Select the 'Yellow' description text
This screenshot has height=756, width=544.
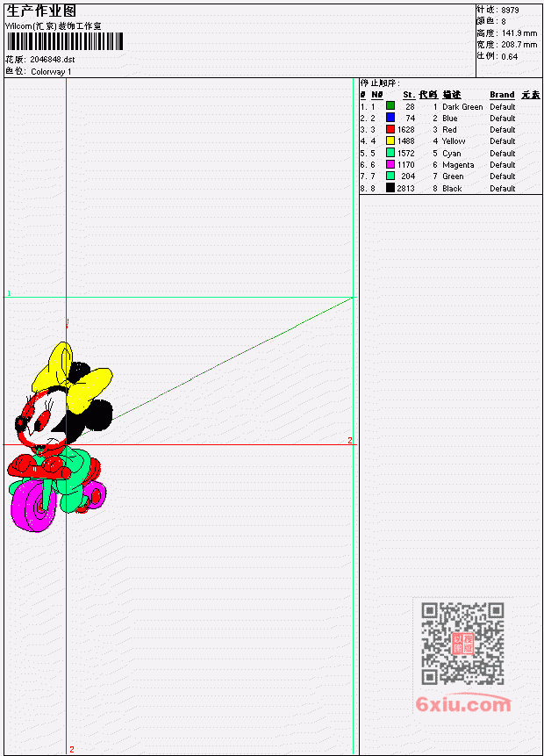coord(454,141)
